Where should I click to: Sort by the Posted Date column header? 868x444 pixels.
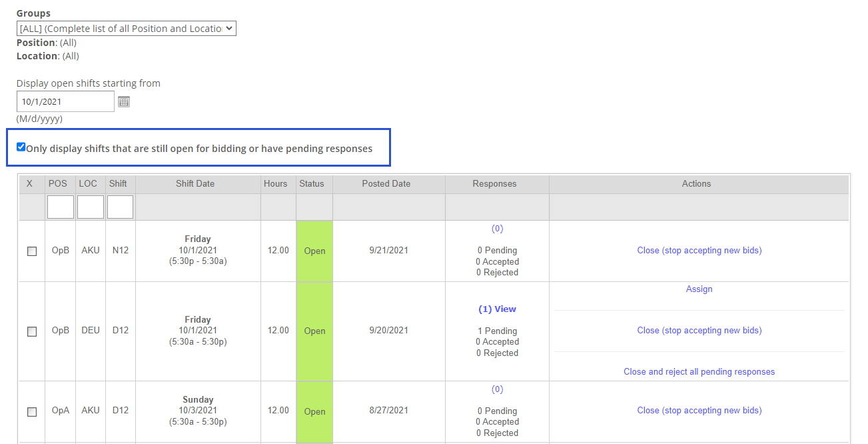coord(386,183)
